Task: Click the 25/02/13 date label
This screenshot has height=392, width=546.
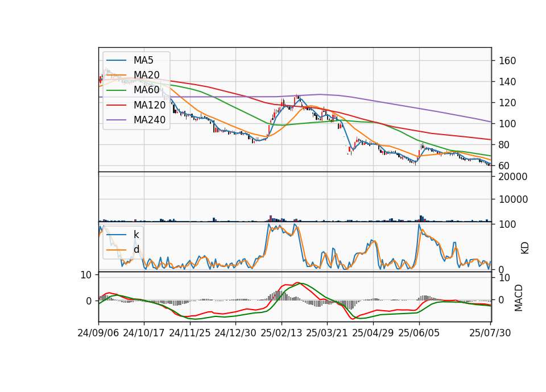Action: [x=282, y=333]
